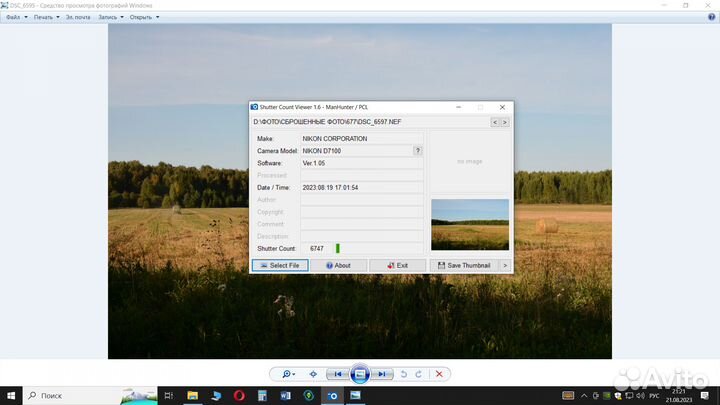Click the Save Thumbnail button
The image size is (720, 405).
(464, 265)
